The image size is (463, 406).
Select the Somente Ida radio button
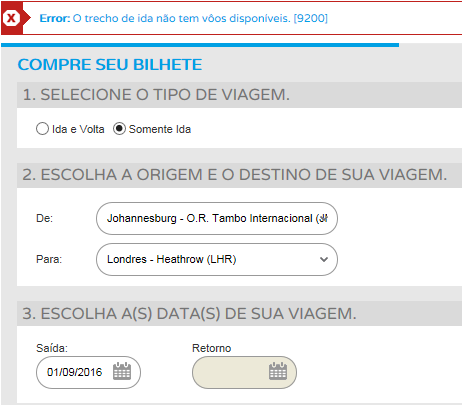[x=119, y=129]
